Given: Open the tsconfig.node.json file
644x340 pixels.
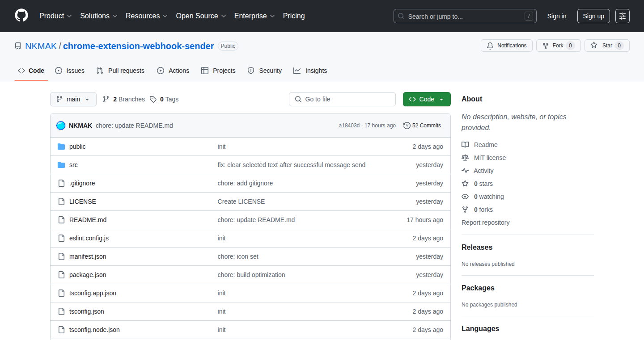Looking at the screenshot, I should click(94, 330).
